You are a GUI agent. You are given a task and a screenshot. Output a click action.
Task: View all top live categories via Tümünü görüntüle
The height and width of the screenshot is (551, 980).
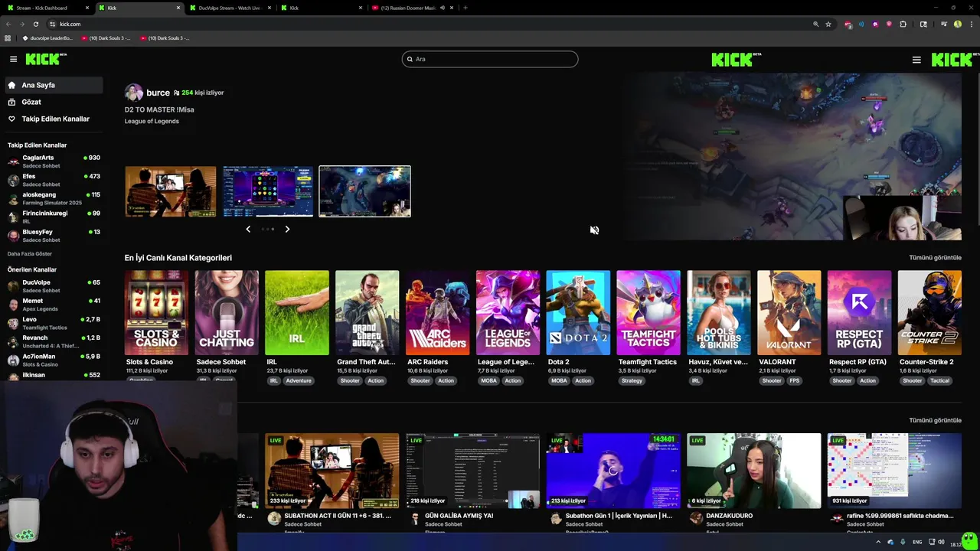(935, 258)
